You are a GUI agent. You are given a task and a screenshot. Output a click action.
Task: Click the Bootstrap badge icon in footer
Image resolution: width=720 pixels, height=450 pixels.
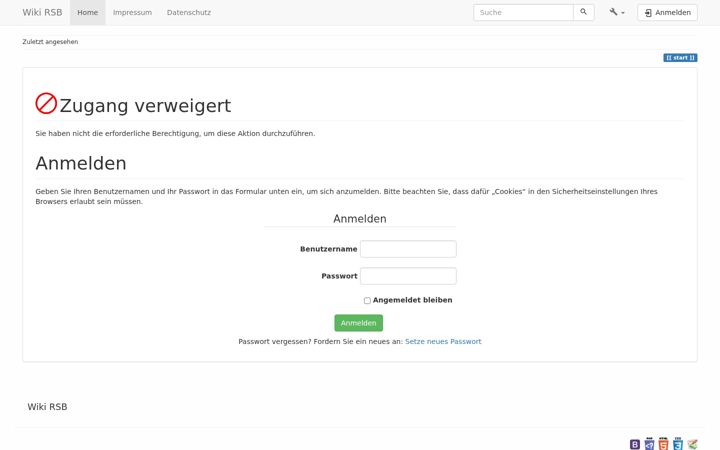click(x=635, y=444)
